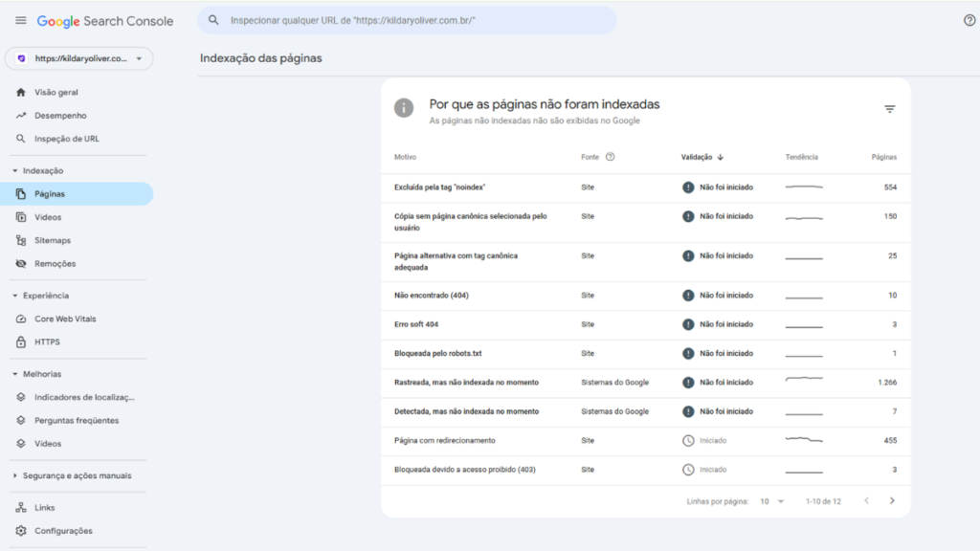
Task: Click the Tendência column header
Action: click(801, 157)
